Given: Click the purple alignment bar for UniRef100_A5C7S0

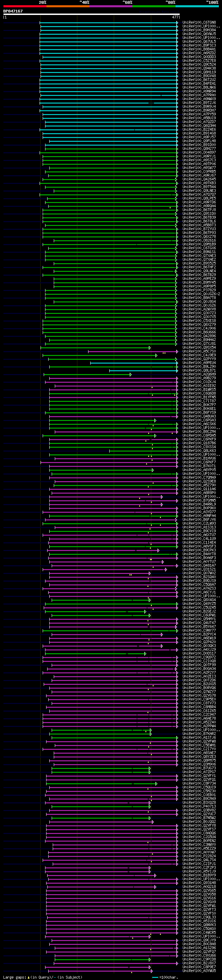Looking at the screenshot, I should tap(133, 351).
